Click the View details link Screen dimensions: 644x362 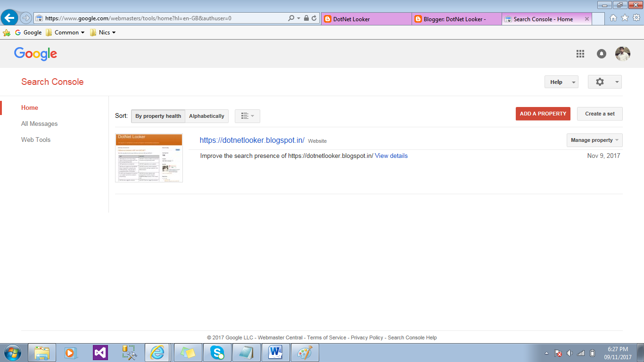pyautogui.click(x=391, y=156)
